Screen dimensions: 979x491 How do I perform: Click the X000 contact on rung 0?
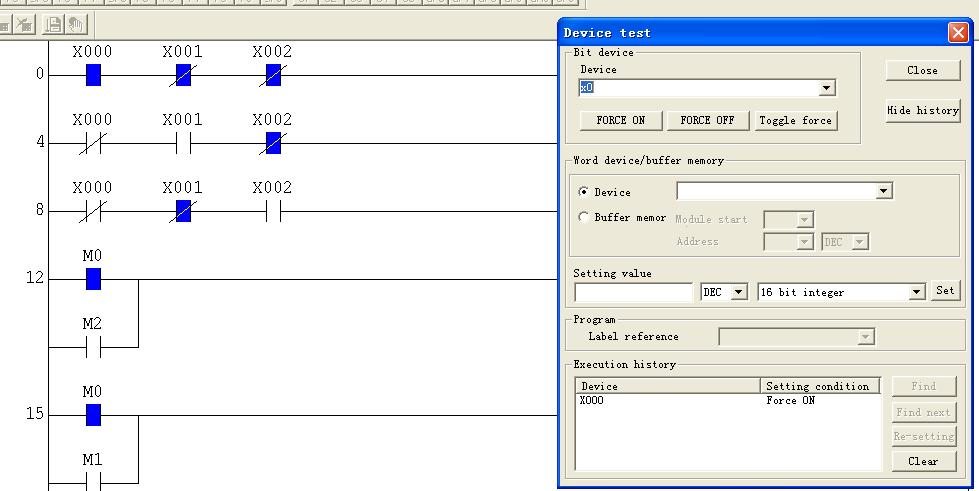pos(93,74)
